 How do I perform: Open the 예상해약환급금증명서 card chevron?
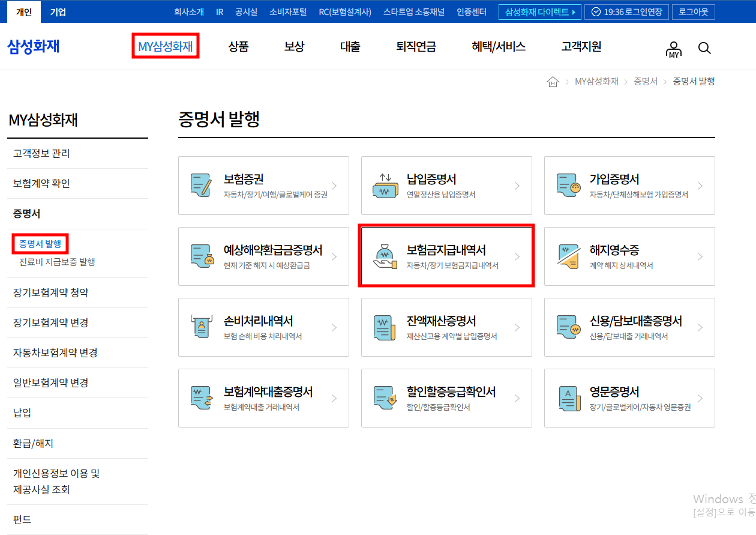[334, 256]
